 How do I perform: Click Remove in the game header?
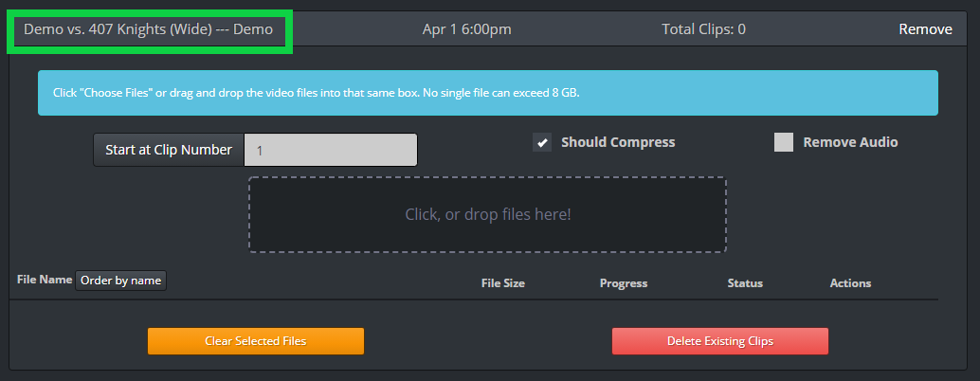(x=926, y=29)
